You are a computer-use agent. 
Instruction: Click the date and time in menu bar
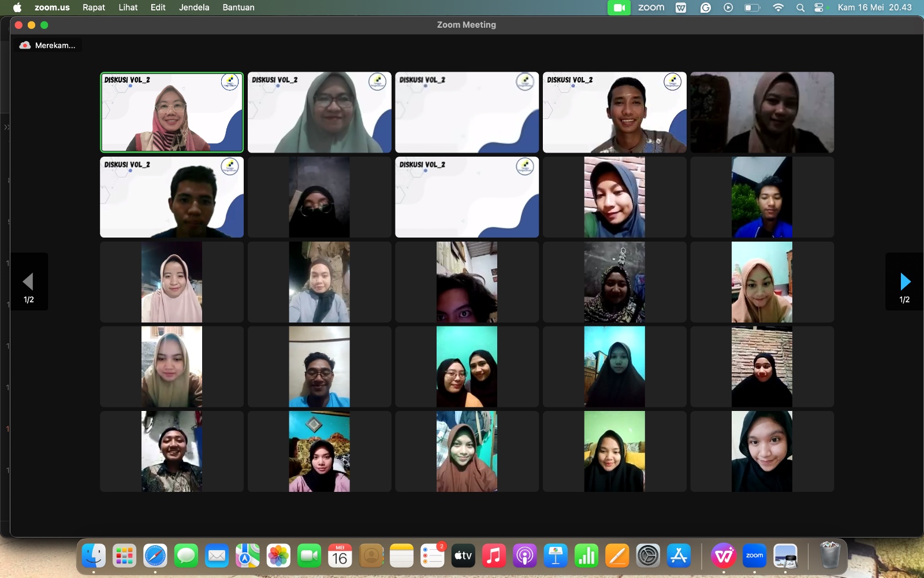point(874,8)
